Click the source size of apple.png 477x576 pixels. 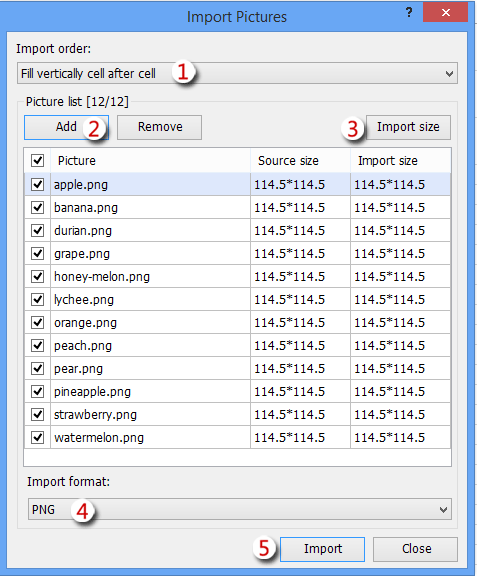click(290, 184)
